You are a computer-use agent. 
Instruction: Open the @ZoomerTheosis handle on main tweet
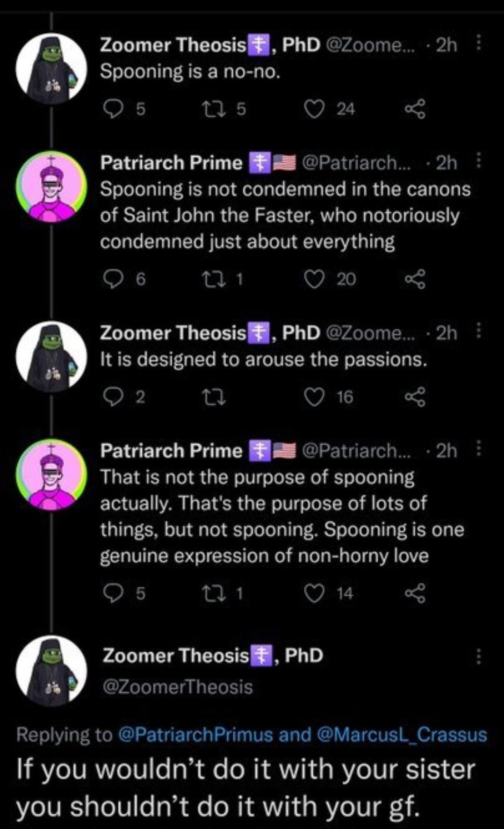(178, 687)
